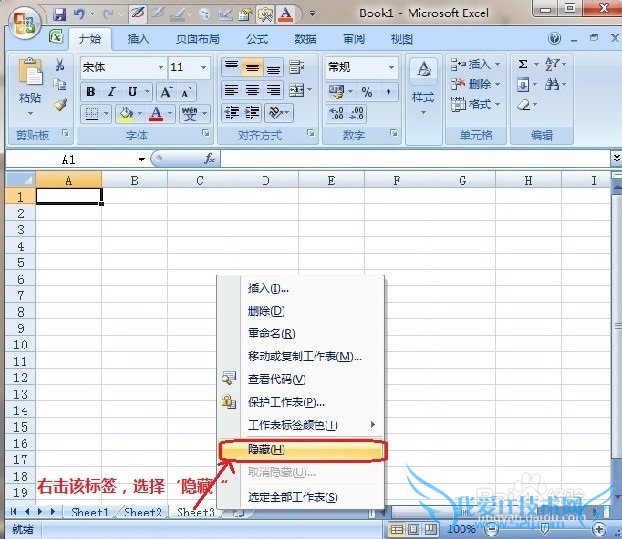Image resolution: width=622 pixels, height=539 pixels.
Task: Select the Sheet2 tab
Action: (143, 512)
